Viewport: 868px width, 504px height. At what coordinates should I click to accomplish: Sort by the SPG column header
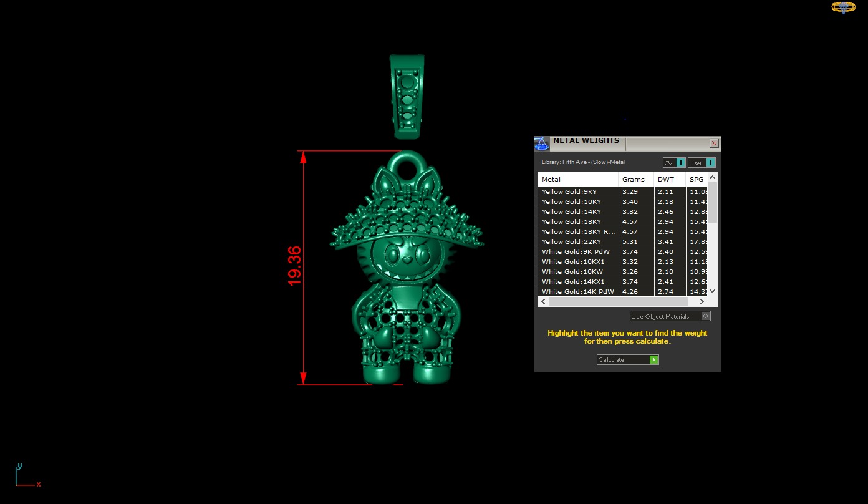click(x=697, y=179)
